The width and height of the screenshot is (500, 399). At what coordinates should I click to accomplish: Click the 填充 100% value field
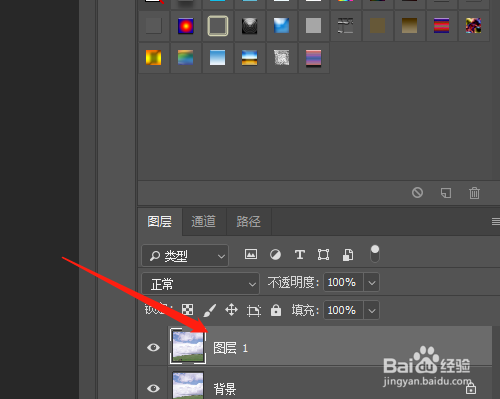tap(343, 310)
